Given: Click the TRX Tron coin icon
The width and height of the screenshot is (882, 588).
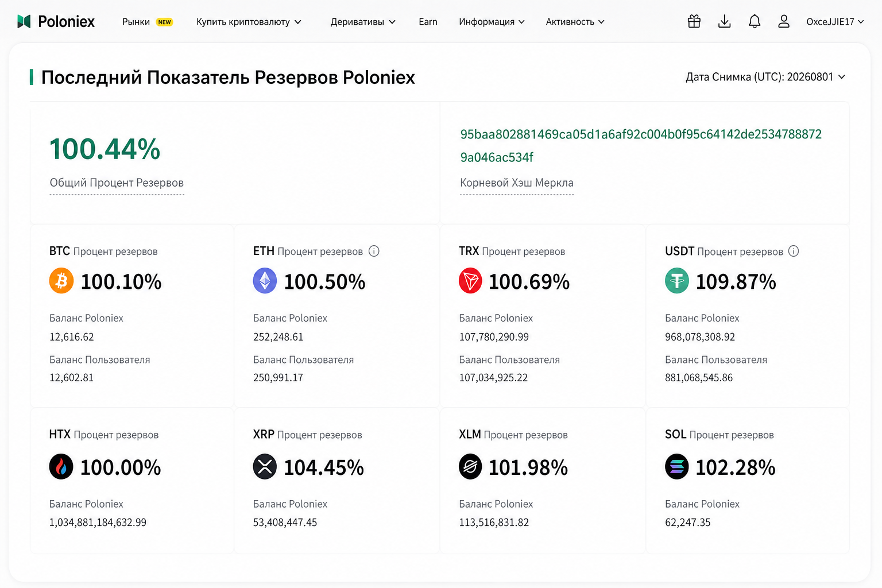Looking at the screenshot, I should (x=470, y=281).
